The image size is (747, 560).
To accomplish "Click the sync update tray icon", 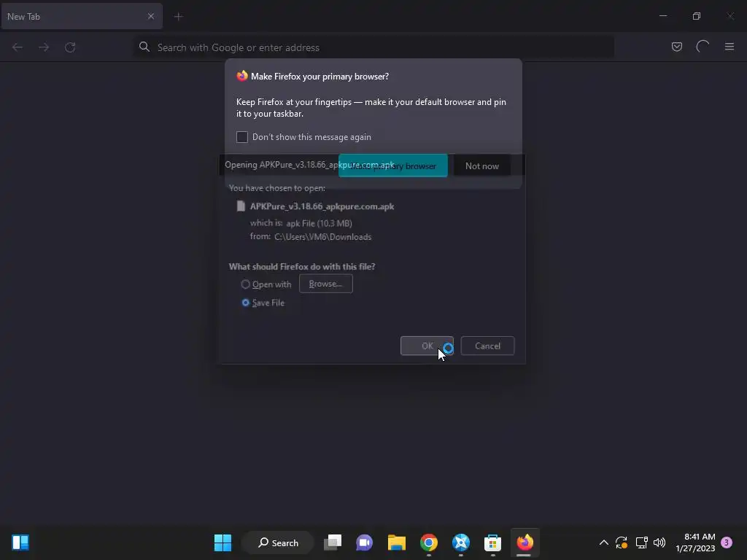I will click(x=622, y=542).
